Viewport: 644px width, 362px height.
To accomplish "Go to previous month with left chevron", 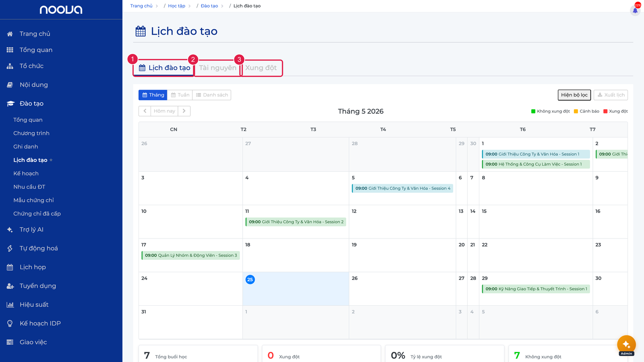I will [x=145, y=111].
